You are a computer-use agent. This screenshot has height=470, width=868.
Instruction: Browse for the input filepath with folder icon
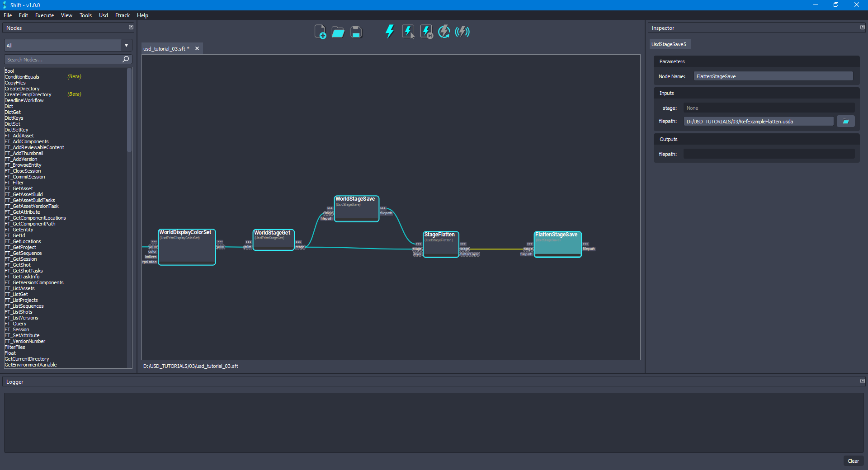pos(845,121)
